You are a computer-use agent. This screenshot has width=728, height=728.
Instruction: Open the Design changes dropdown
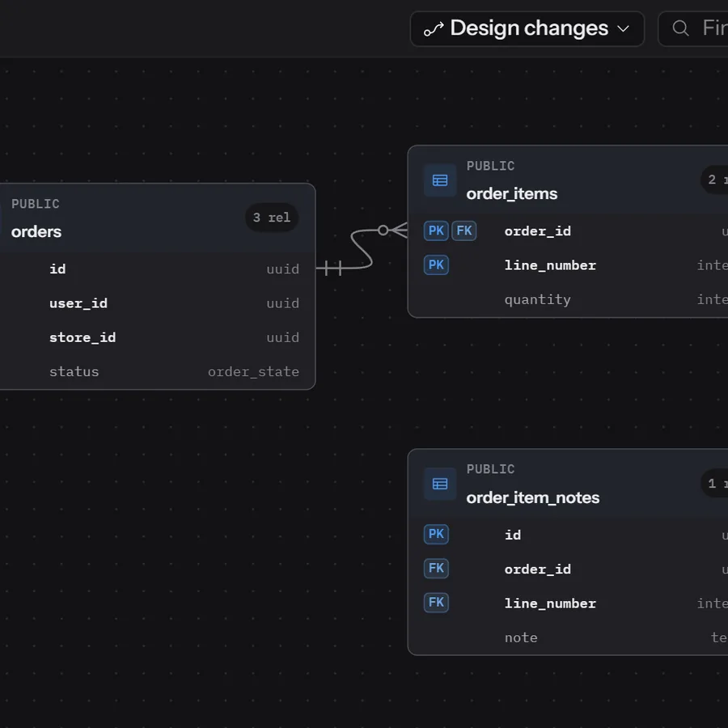[x=527, y=29]
